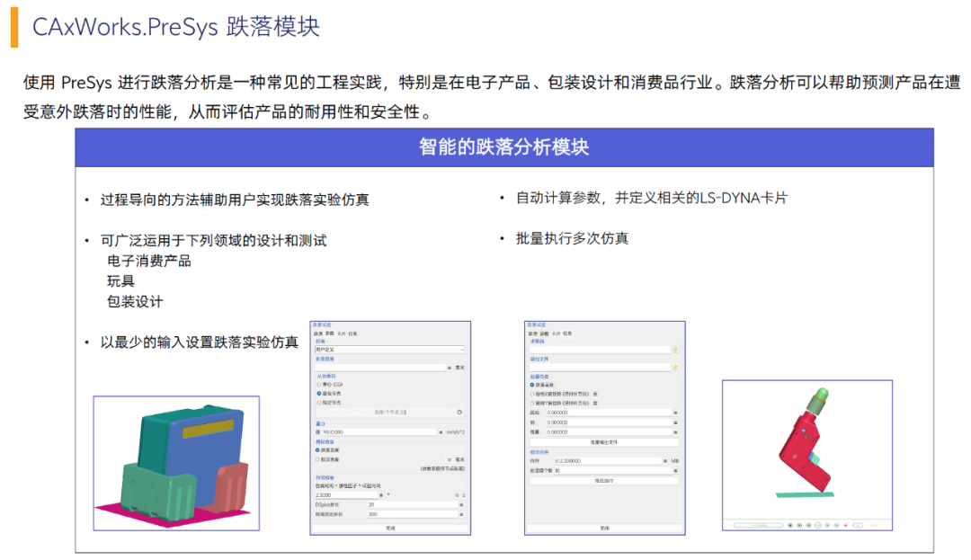Close the drop-test parameters dialog

[390, 528]
